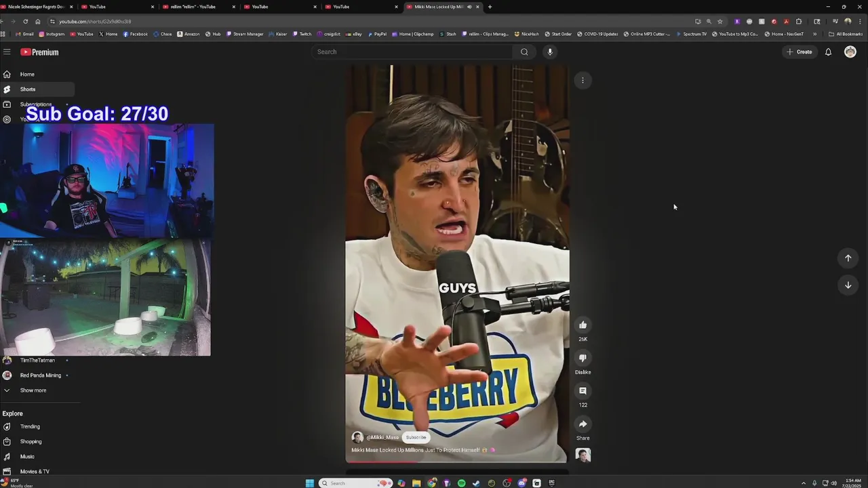The image size is (868, 488).
Task: Like this Short with thumbs up
Action: pos(583,325)
